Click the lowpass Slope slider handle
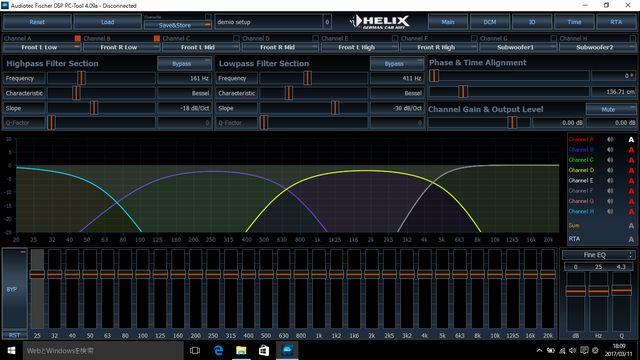Viewport: 640px width, 360px height. pos(335,108)
